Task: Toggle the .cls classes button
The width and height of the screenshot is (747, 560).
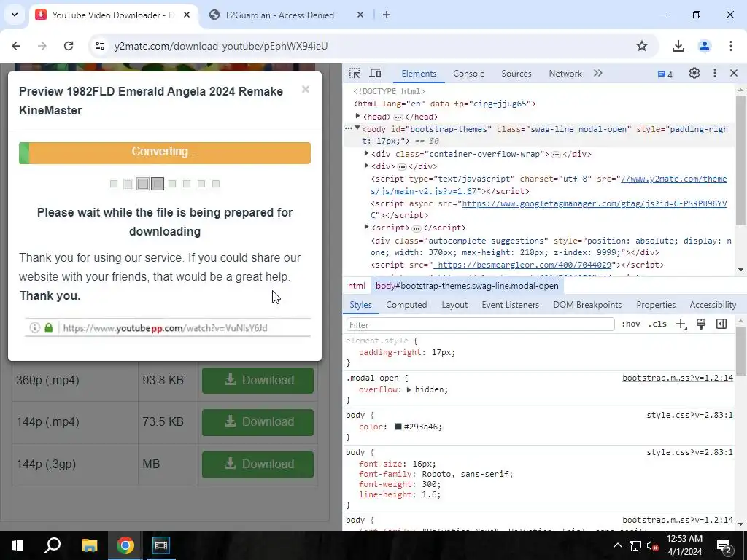Action: [657, 324]
